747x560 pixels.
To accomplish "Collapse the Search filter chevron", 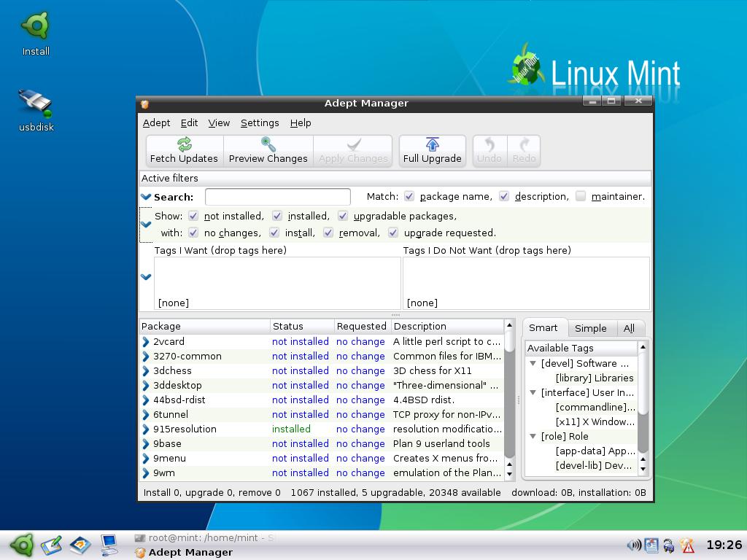I will point(146,197).
